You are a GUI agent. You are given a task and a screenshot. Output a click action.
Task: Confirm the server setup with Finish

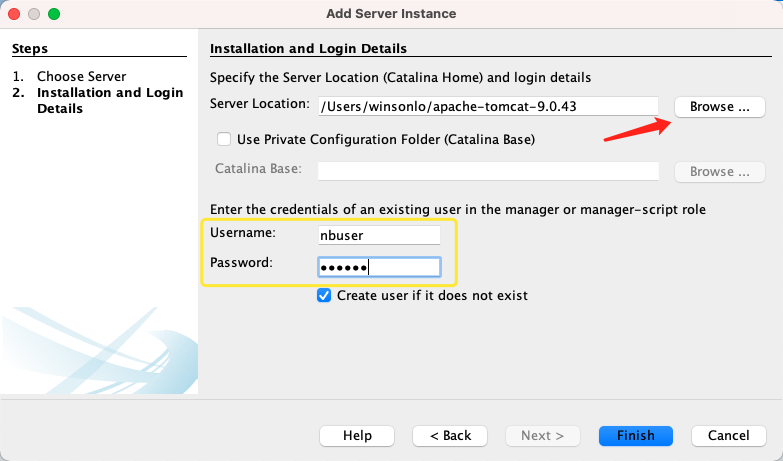[636, 436]
